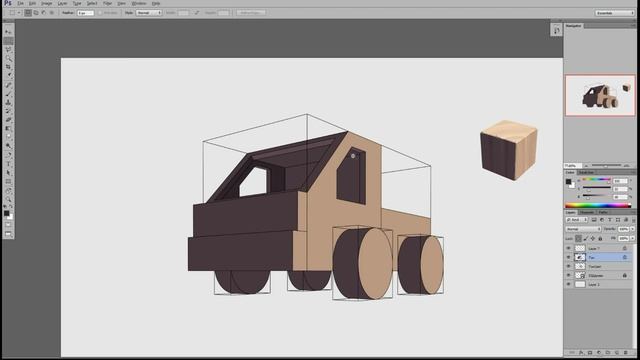Open the Image menu
The image size is (640, 360).
point(47,3)
